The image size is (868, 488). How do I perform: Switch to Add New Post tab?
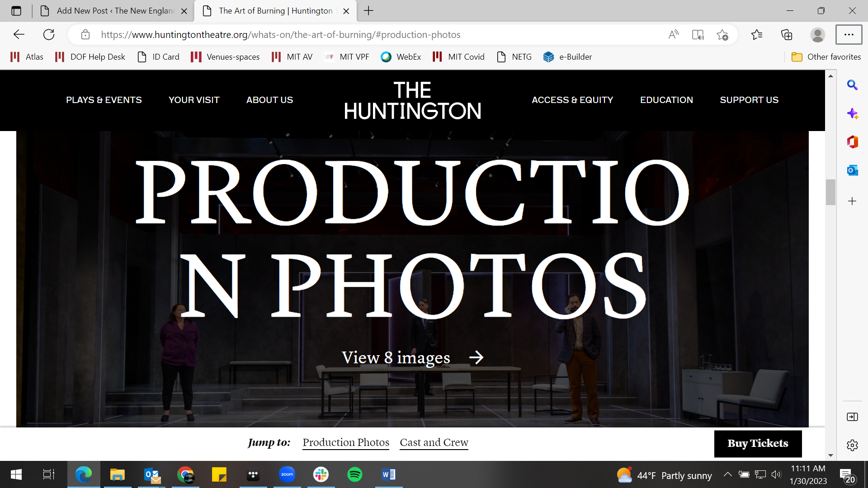pos(113,11)
